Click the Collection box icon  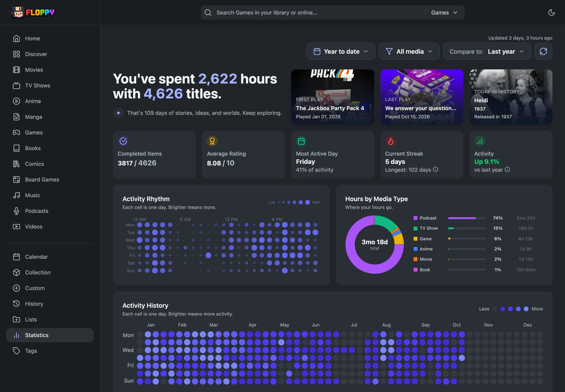point(17,272)
